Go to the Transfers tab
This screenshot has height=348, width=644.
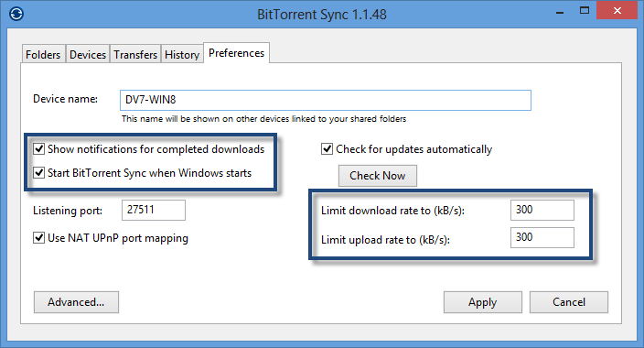pos(135,54)
